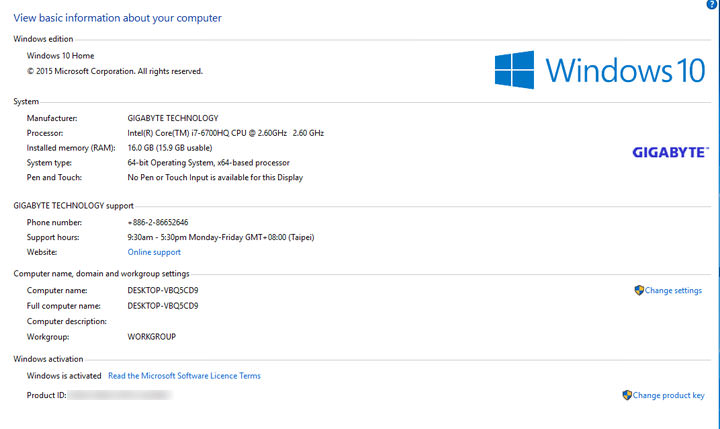
Task: Click the Intel Core i7-6700HQ processor text
Action: click(225, 133)
